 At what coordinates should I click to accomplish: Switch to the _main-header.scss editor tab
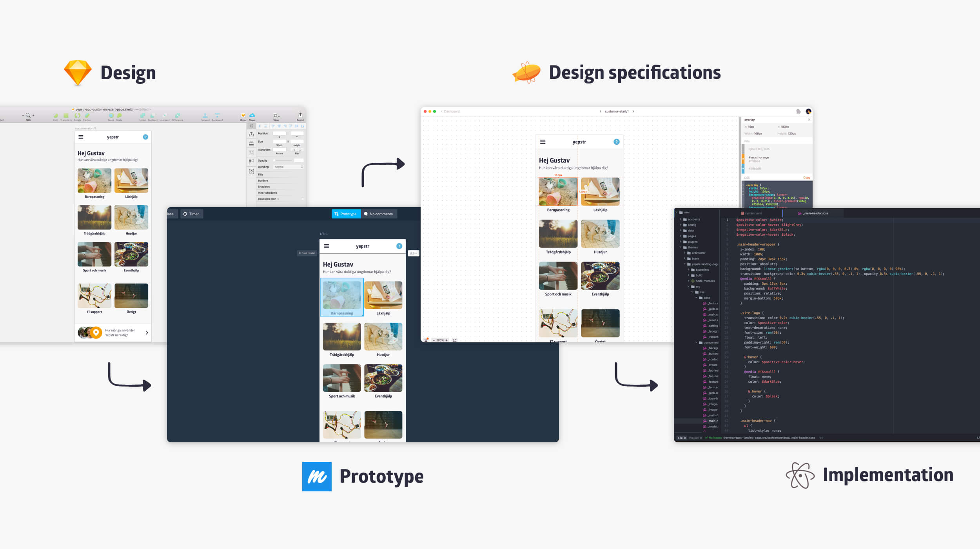[x=813, y=213]
